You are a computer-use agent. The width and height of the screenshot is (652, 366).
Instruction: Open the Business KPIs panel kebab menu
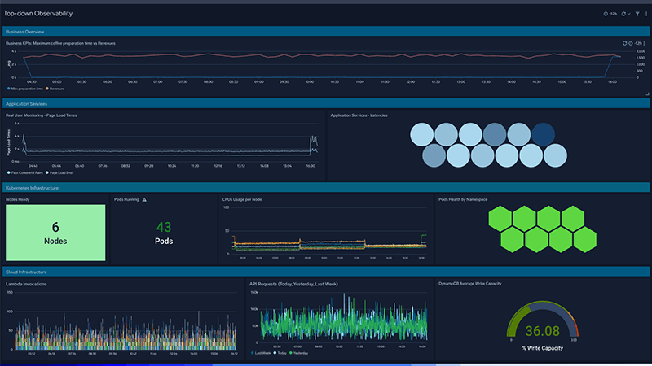point(645,43)
